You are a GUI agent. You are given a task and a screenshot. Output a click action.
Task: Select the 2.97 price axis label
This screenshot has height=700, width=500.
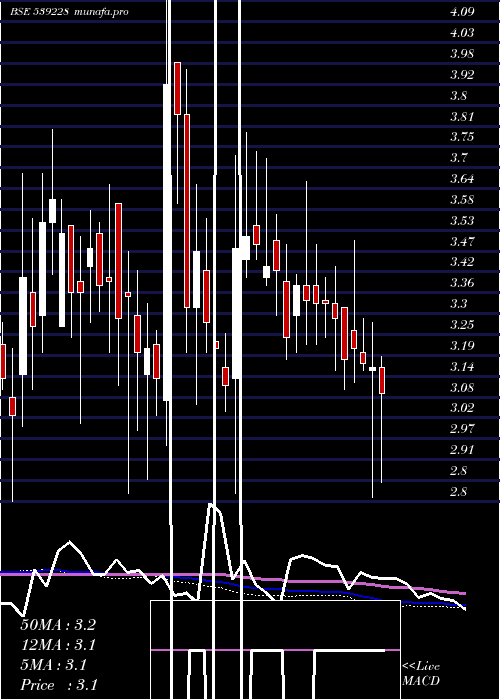coord(462,429)
